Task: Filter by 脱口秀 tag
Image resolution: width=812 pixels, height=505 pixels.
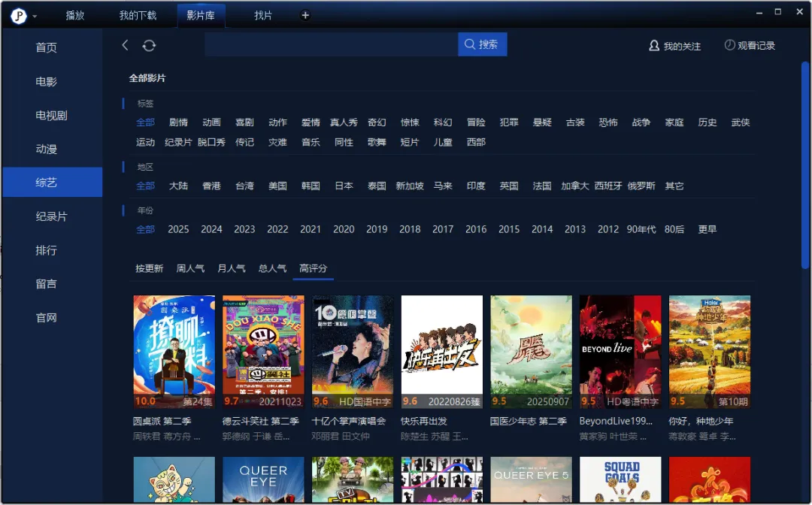Action: pyautogui.click(x=211, y=142)
